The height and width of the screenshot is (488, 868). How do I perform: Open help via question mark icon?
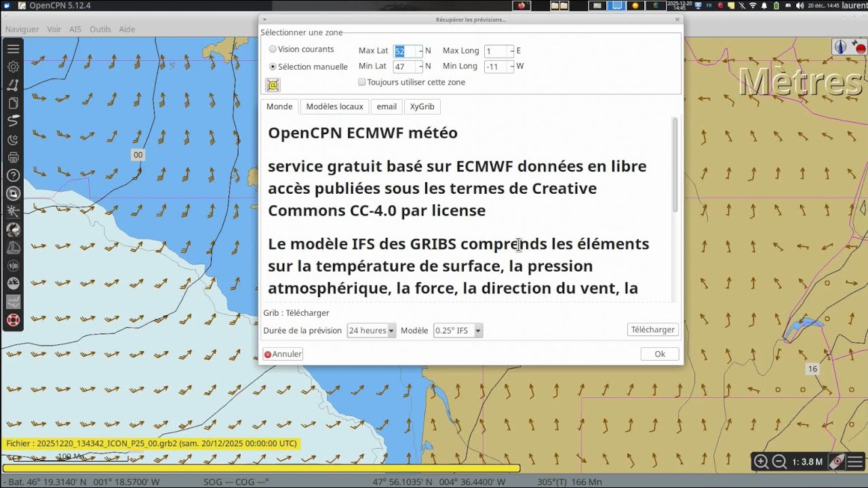(x=13, y=176)
